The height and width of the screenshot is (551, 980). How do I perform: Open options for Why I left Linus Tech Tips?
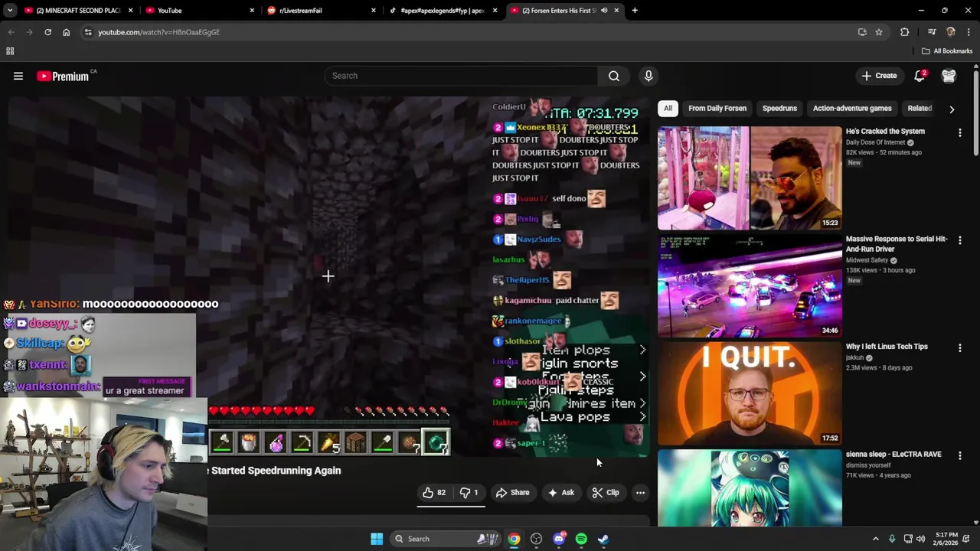(959, 348)
